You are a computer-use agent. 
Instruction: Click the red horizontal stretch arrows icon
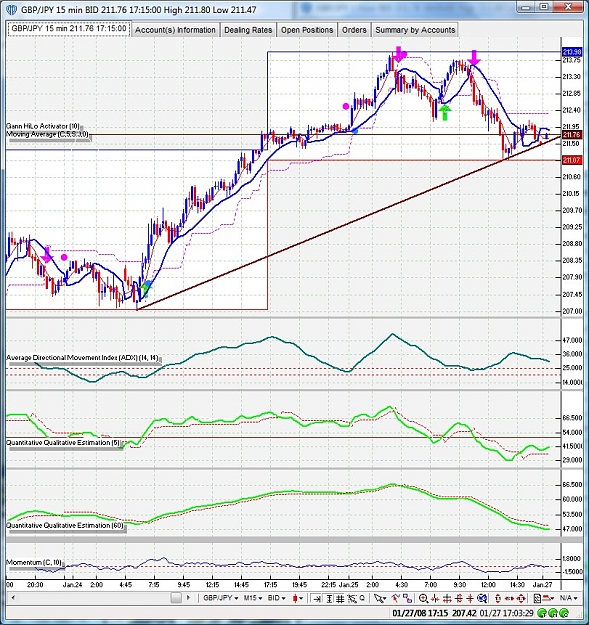tap(509, 598)
